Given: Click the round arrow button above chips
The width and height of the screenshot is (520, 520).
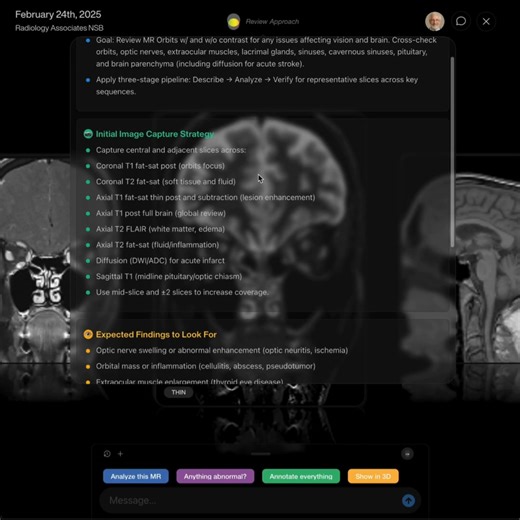Looking at the screenshot, I should coord(407,454).
